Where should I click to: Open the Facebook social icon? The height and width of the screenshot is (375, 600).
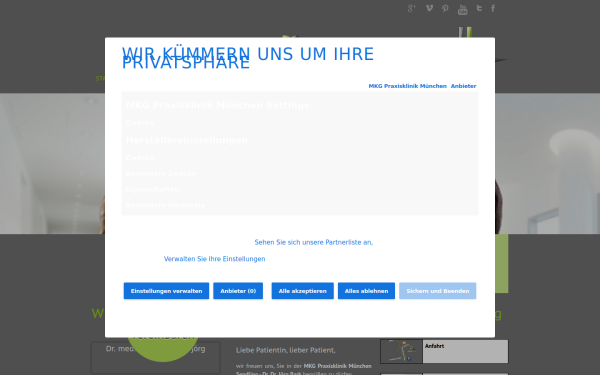point(493,8)
